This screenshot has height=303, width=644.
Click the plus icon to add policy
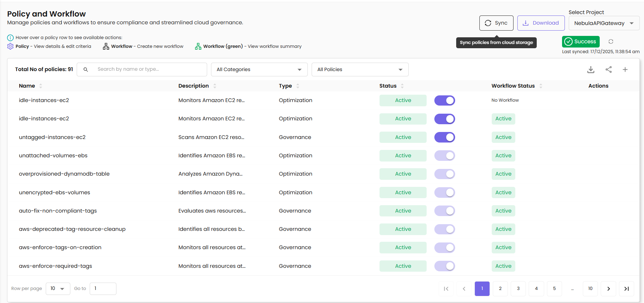click(x=625, y=70)
